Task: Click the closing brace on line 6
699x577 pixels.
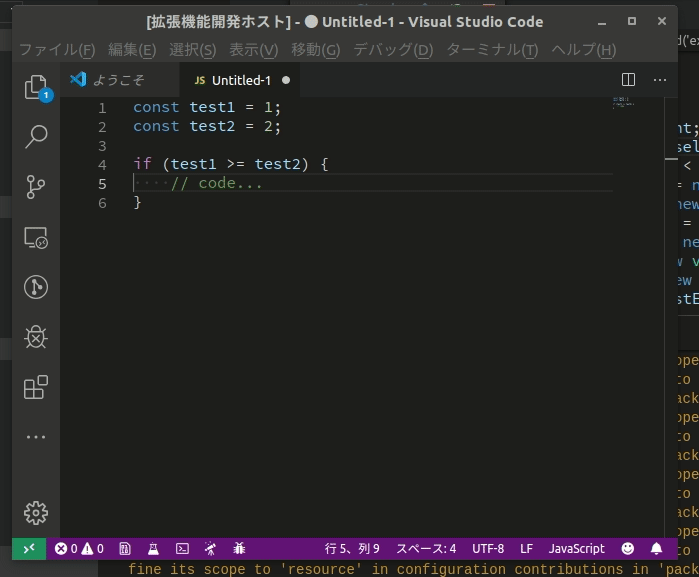Action: click(137, 202)
